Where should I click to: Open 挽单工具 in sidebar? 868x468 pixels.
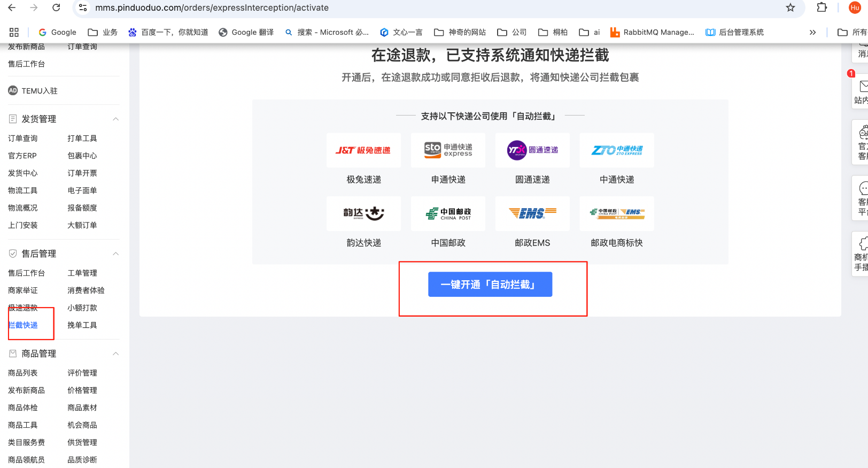(82, 325)
